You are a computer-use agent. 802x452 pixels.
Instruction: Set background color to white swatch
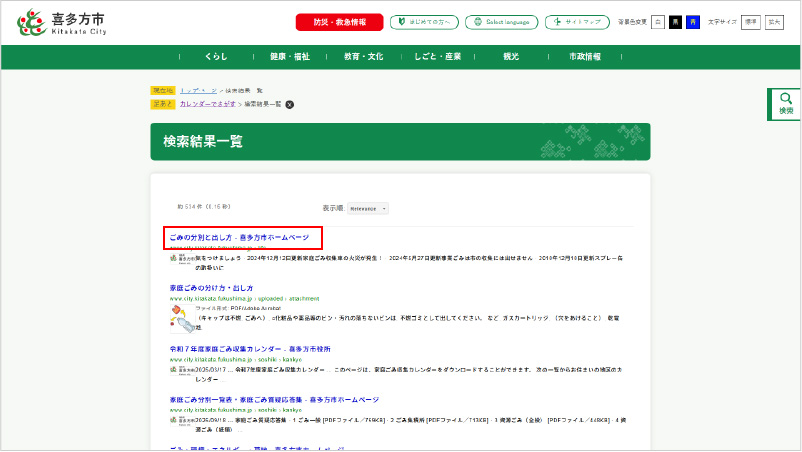point(658,22)
